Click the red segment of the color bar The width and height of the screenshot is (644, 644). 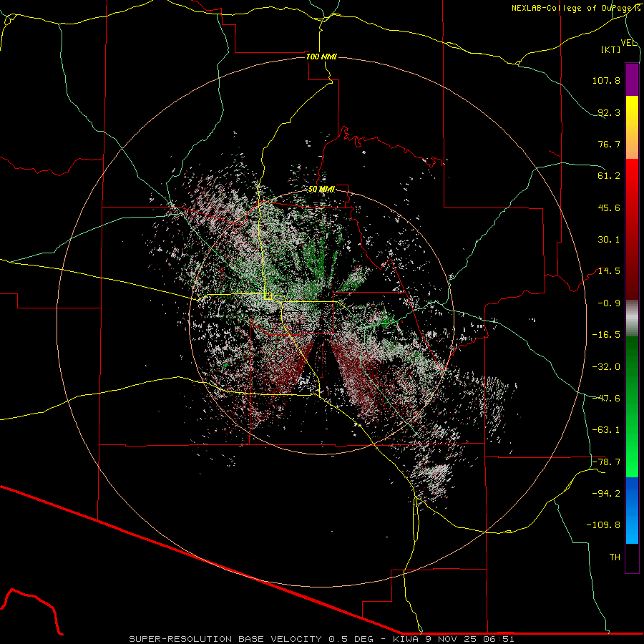632,229
